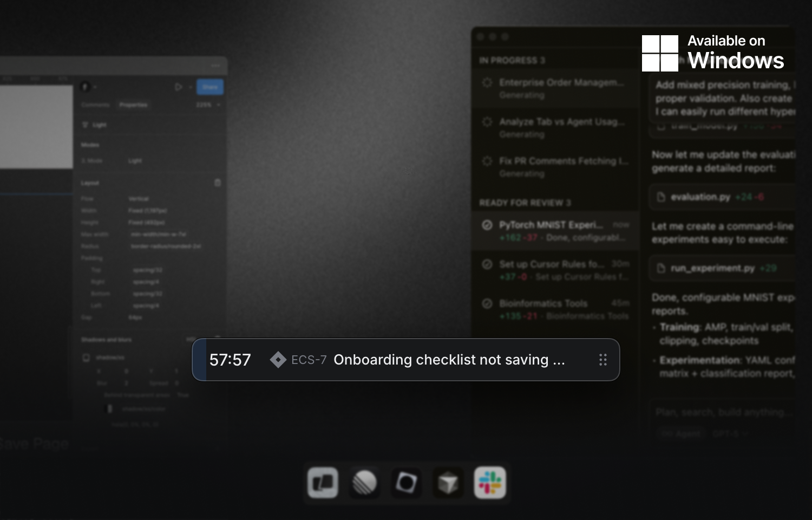Click the Windows logo badge

point(660,53)
